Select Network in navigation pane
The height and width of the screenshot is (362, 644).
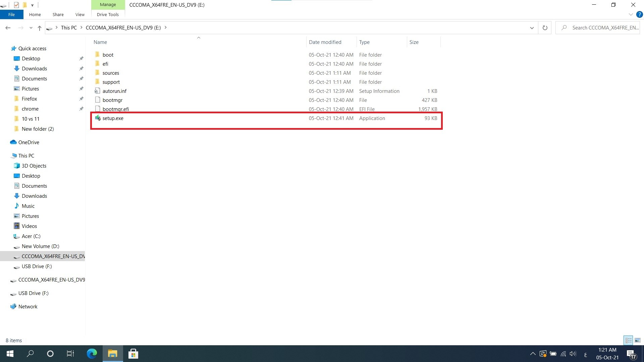28,306
